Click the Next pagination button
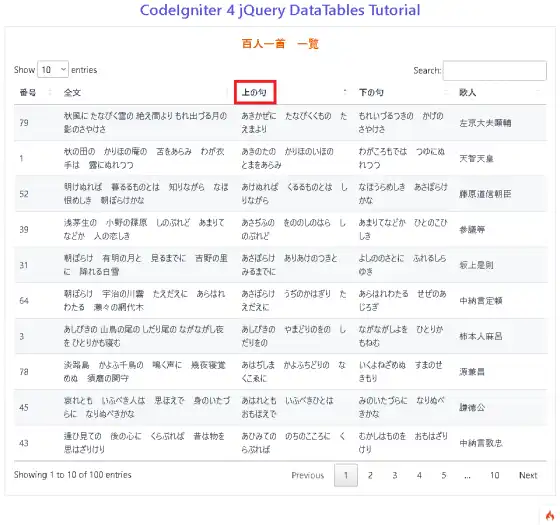Image resolution: width=560 pixels, height=525 pixels. click(528, 475)
